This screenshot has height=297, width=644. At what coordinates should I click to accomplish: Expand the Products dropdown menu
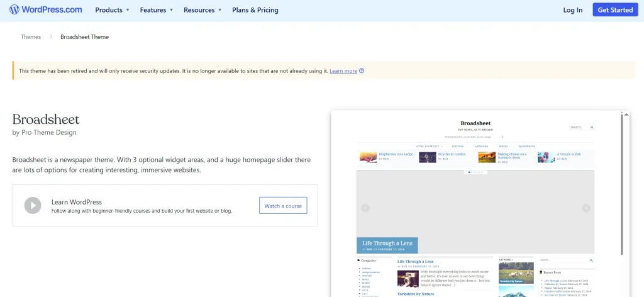coord(112,10)
